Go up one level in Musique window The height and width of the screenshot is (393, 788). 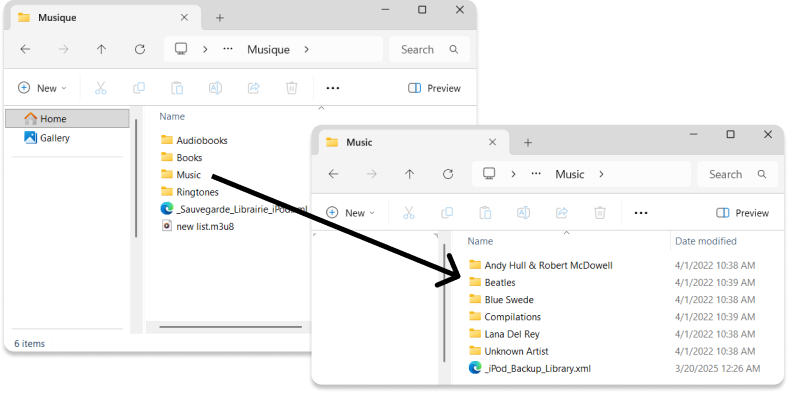click(x=102, y=49)
